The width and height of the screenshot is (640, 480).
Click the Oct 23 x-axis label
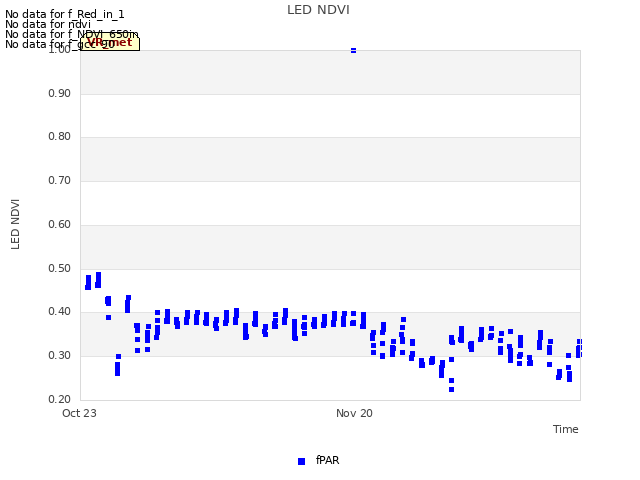tap(79, 413)
